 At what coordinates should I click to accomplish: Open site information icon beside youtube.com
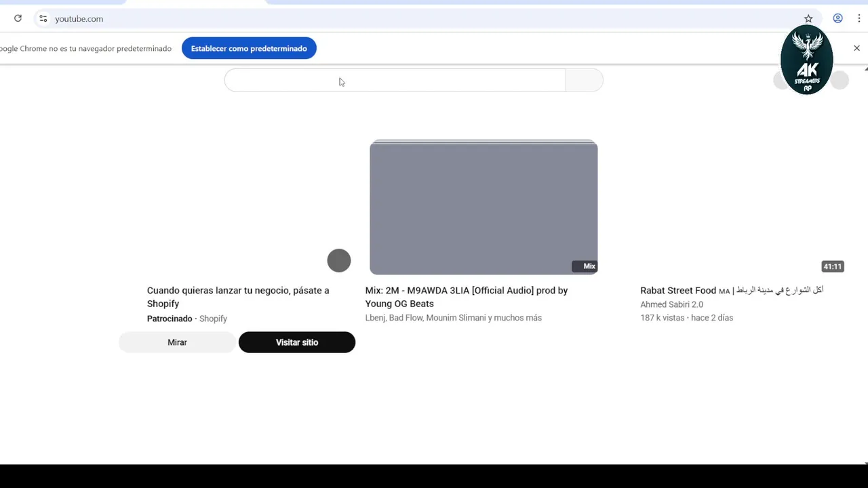tap(43, 18)
